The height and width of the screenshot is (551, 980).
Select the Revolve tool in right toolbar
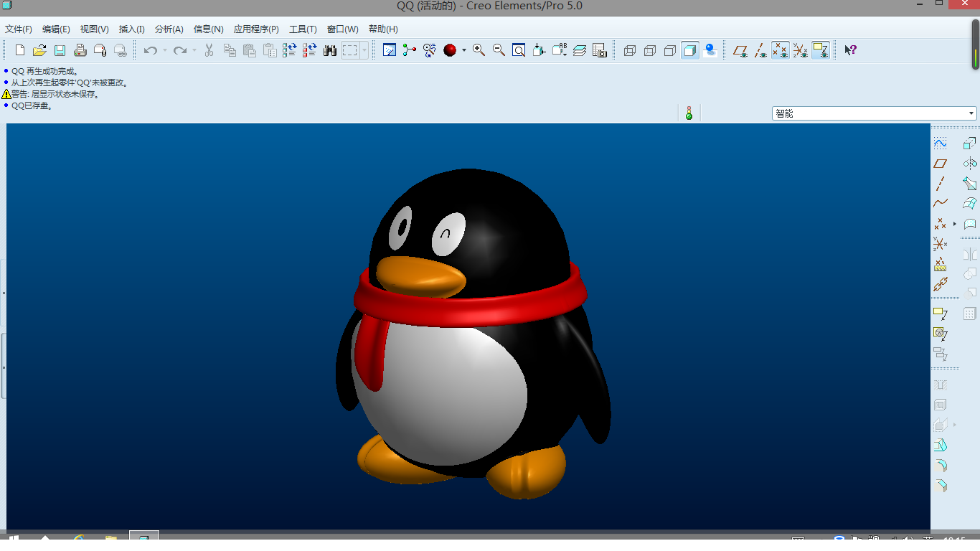[x=970, y=164]
